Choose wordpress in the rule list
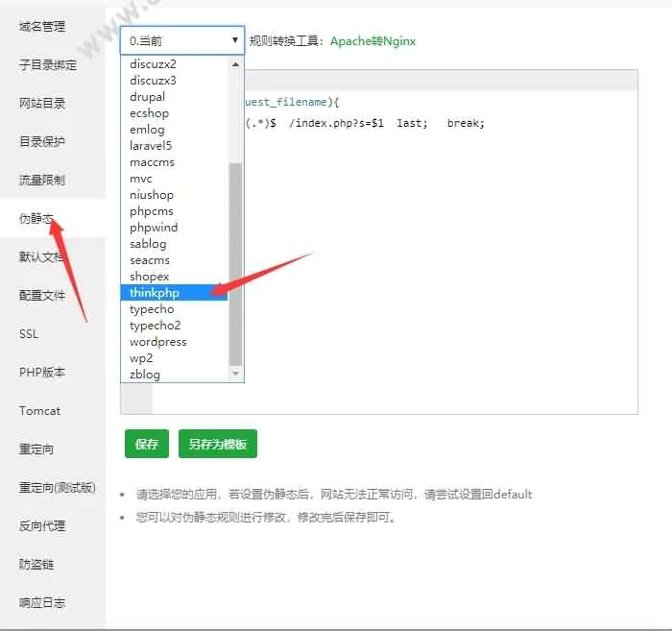The image size is (672, 631). click(158, 342)
